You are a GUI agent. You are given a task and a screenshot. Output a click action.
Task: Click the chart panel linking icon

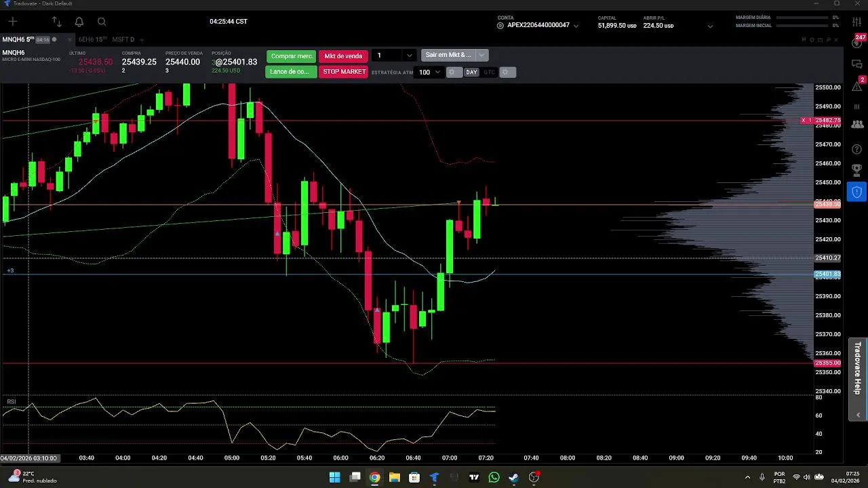[x=804, y=39]
